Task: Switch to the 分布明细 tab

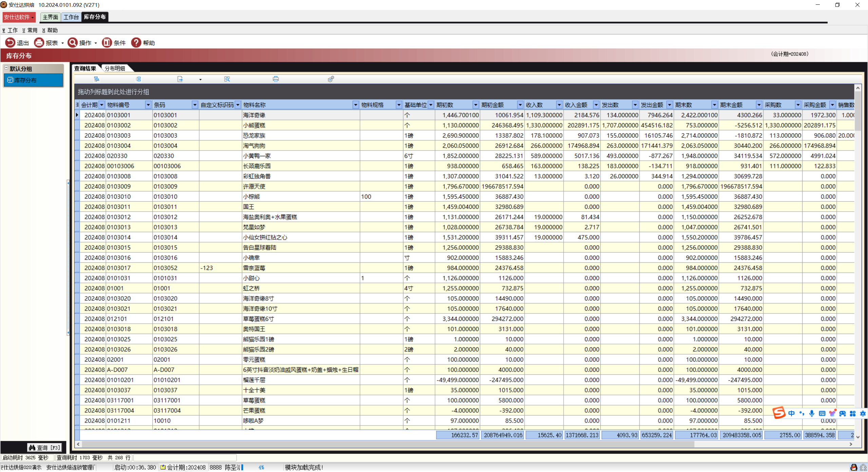Action: 115,68
